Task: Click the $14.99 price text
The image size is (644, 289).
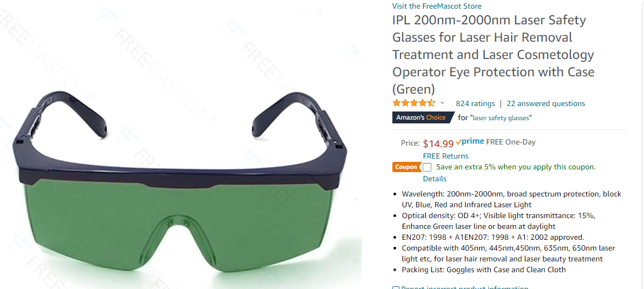Action: (x=438, y=143)
